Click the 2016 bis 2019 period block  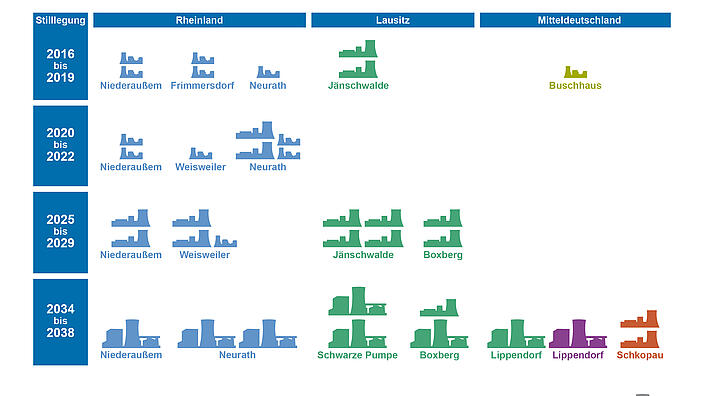coord(61,66)
